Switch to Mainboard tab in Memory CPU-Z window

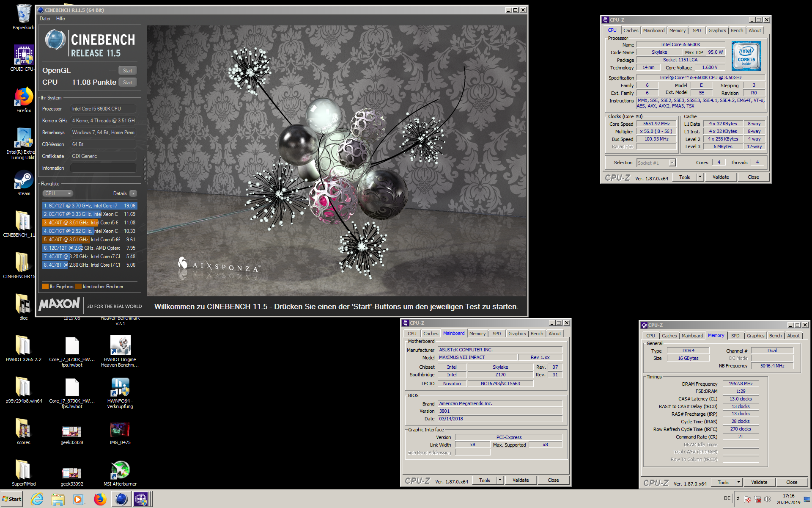[x=692, y=336]
